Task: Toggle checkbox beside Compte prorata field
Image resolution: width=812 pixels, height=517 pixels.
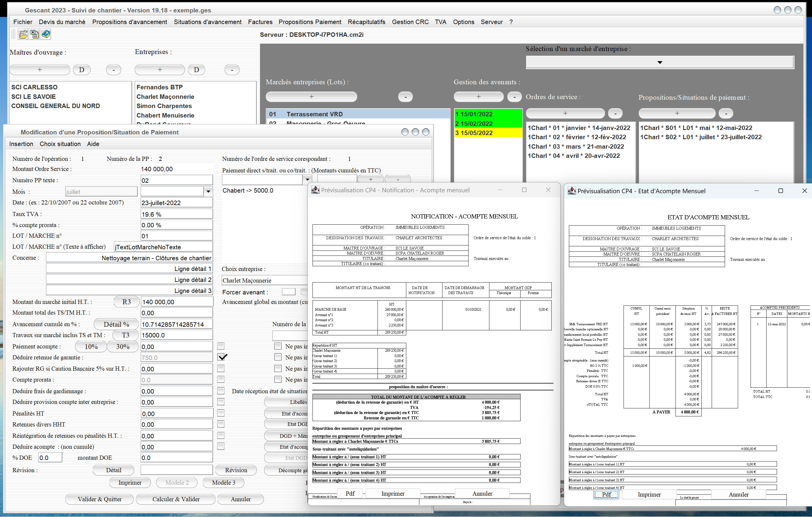Action: click(x=221, y=379)
